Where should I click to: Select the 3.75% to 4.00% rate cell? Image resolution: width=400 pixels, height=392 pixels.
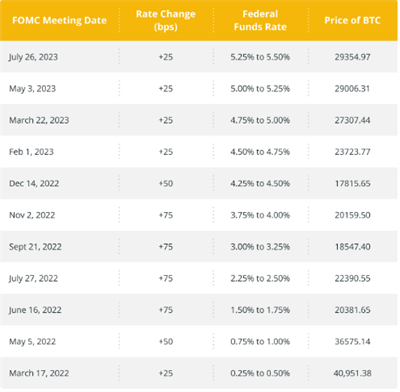point(260,215)
